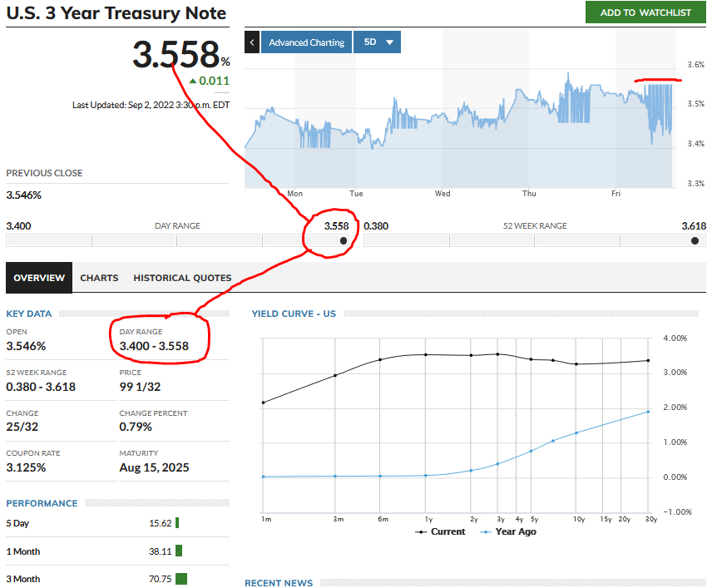Toggle the Year Ago series in legend

coord(508,531)
